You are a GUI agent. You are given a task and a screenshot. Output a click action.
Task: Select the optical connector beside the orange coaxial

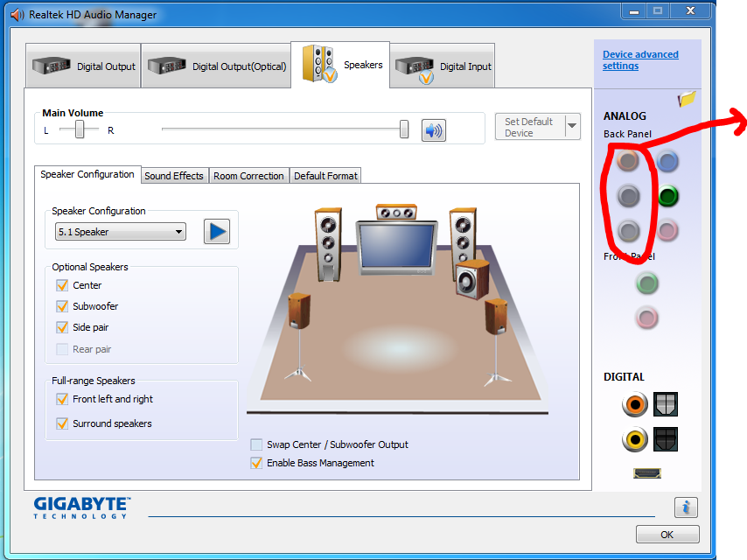tap(666, 404)
